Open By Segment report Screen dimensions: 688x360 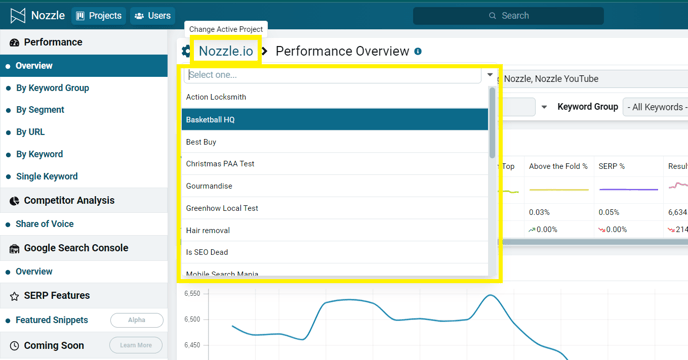click(x=40, y=110)
